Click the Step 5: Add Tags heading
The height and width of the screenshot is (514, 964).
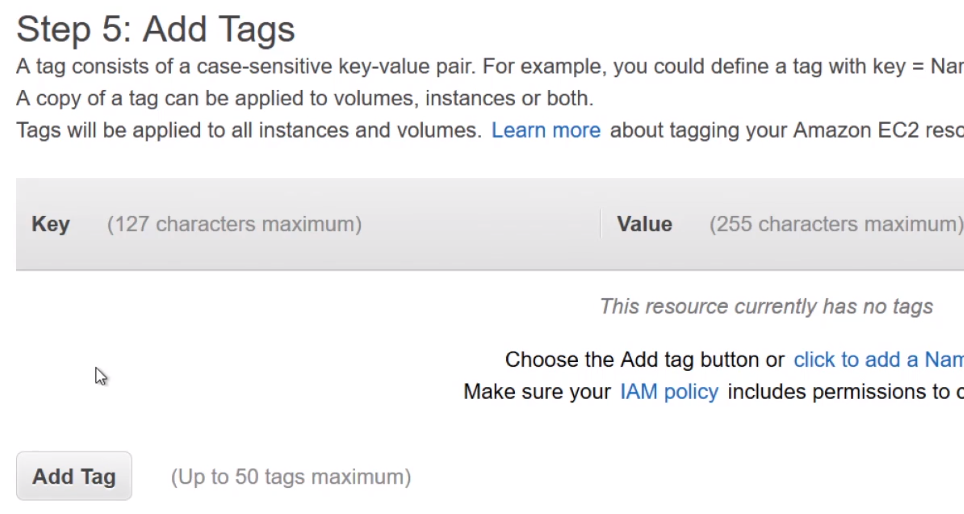tap(156, 29)
